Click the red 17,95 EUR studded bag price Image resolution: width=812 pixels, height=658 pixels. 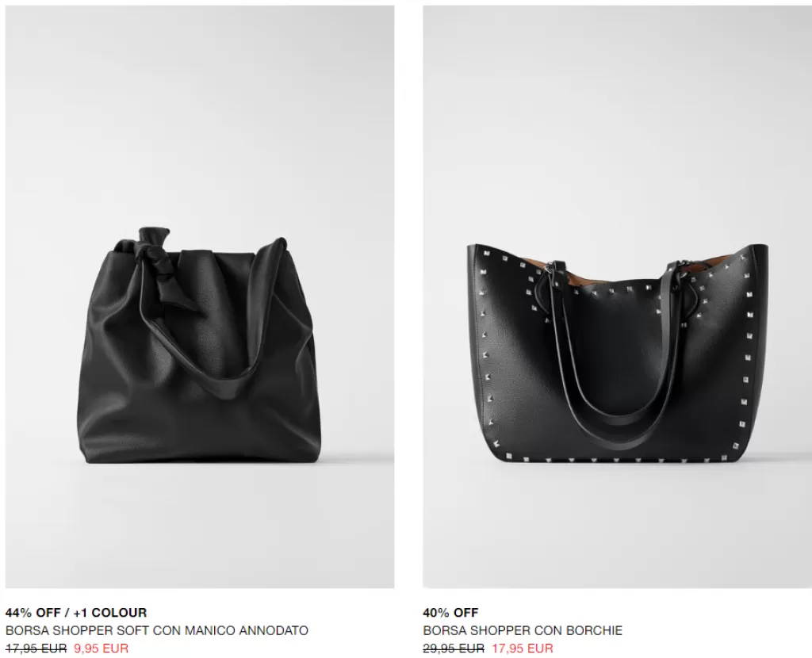coord(523,648)
